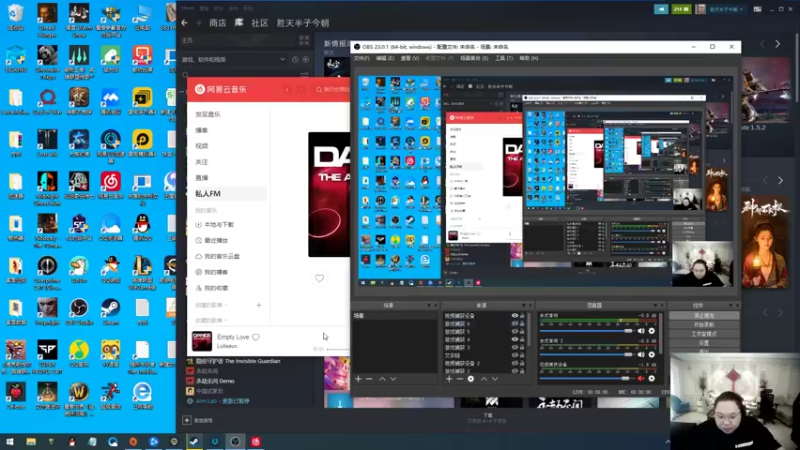Toggle visibility eye of source 显示捕获 6
This screenshot has width=800, height=450.
(x=515, y=324)
